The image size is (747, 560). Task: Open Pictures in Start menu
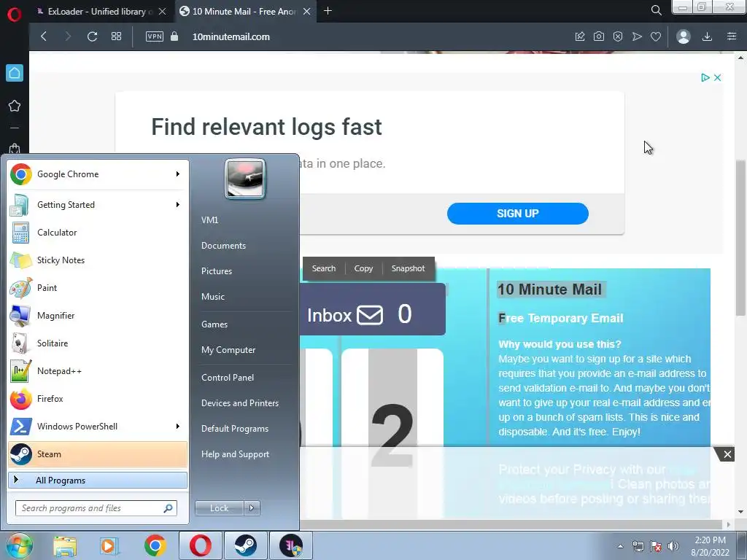click(x=217, y=271)
